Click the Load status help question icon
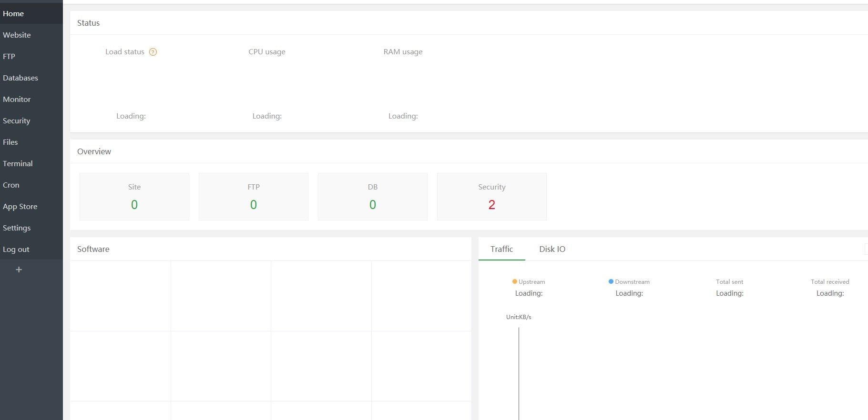Image resolution: width=868 pixels, height=420 pixels. click(153, 52)
